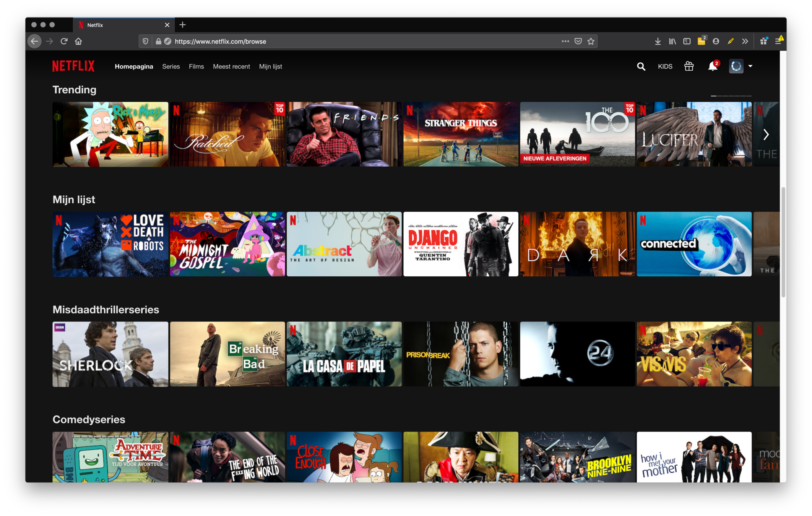This screenshot has width=812, height=516.
Task: Expand the profile avatar dropdown arrow
Action: (750, 66)
